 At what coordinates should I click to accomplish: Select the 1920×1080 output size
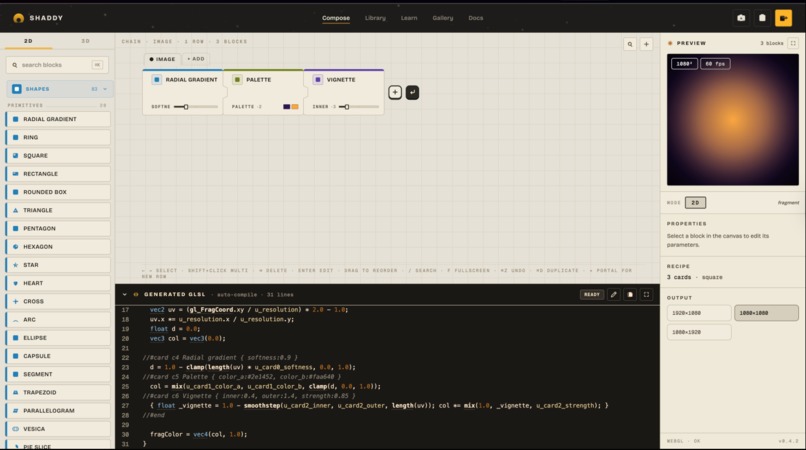point(699,313)
